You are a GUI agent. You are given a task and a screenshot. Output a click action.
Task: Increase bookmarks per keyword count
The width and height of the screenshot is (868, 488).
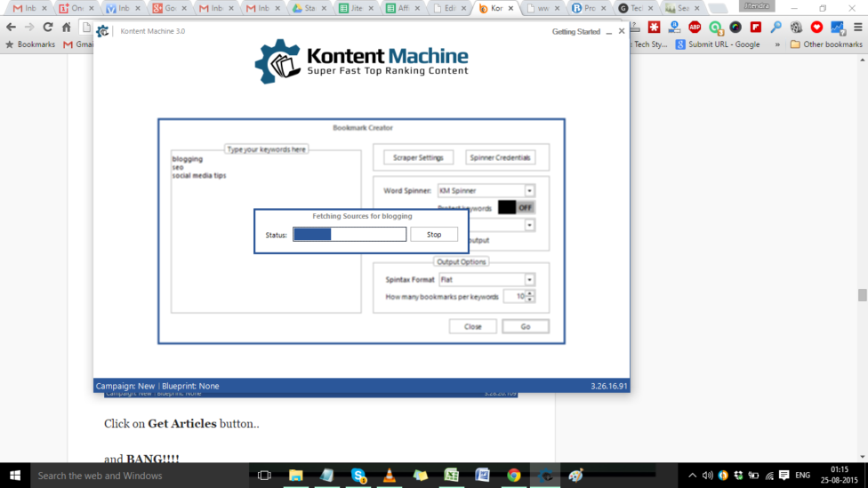[530, 293]
